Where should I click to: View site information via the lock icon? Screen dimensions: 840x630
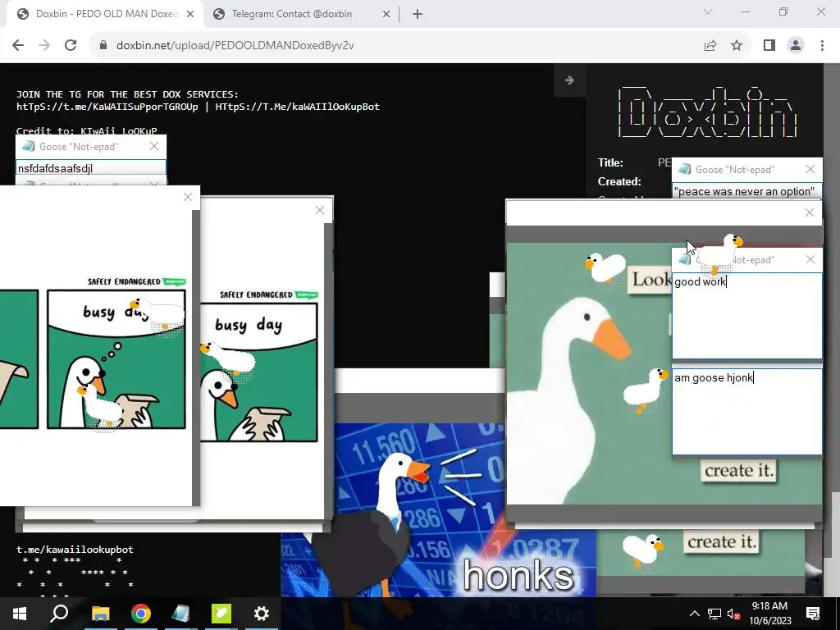coord(103,46)
